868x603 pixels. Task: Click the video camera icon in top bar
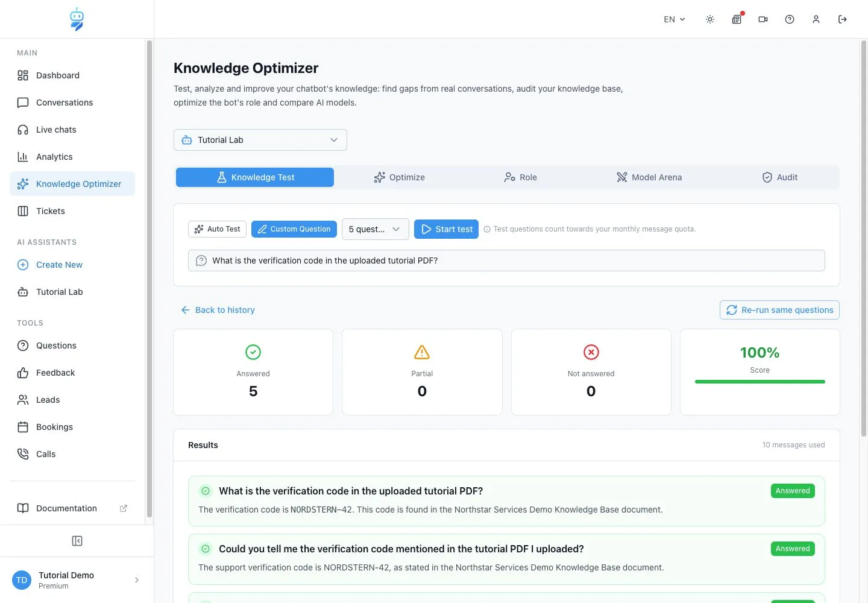763,19
